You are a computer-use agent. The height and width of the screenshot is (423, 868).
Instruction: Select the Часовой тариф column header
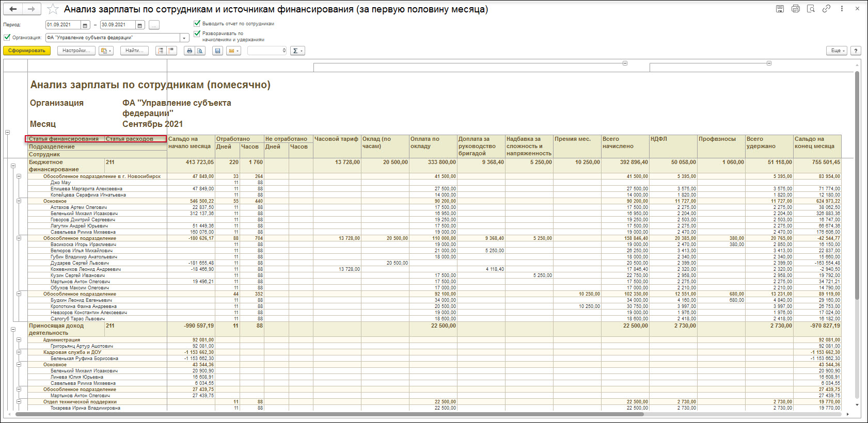(x=337, y=146)
